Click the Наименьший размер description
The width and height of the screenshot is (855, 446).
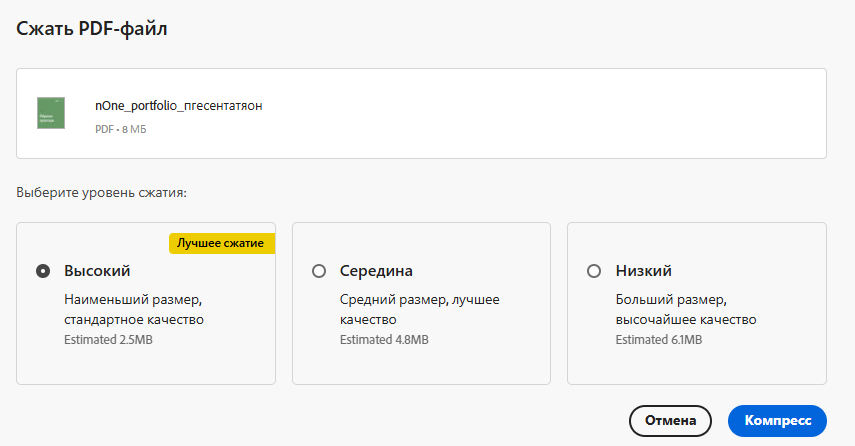134,309
